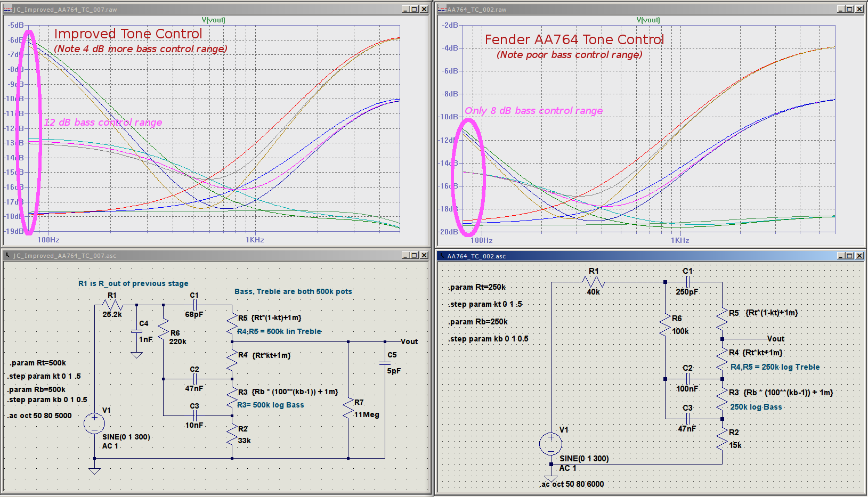Viewport: 868px width, 497px height.
Task: Click the 'R3= 500k log Bass' comment
Action: click(x=271, y=405)
